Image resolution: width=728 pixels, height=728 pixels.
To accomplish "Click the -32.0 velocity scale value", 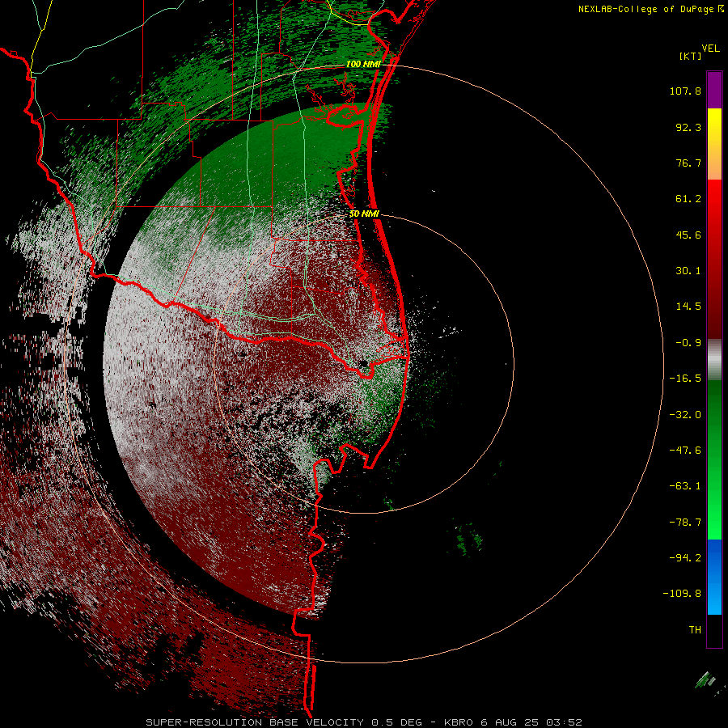I will click(x=685, y=415).
